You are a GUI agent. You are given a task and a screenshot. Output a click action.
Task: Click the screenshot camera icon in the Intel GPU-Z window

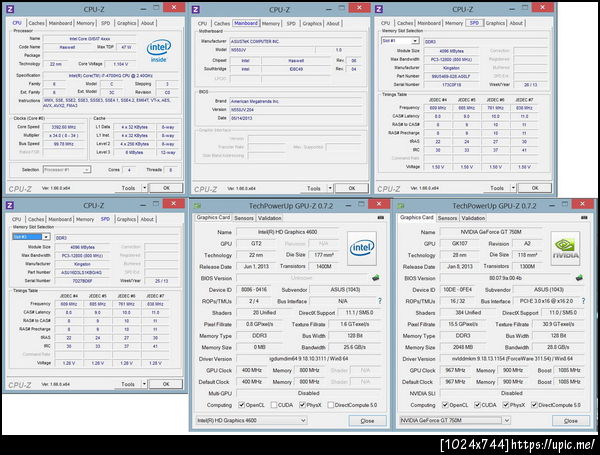(381, 217)
